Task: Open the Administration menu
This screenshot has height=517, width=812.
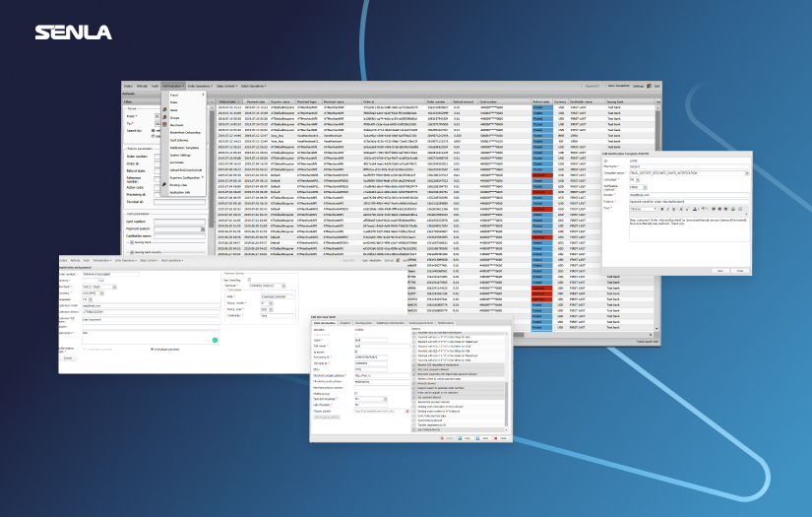Action: [175, 86]
